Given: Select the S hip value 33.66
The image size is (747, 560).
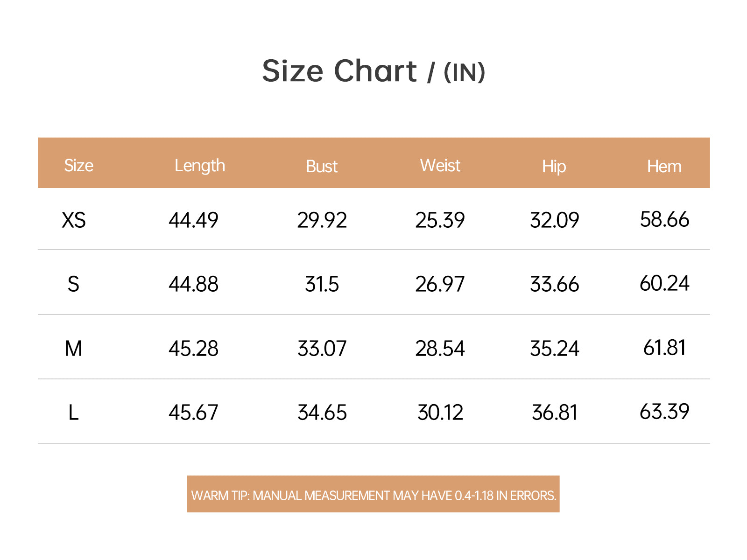Looking at the screenshot, I should pyautogui.click(x=554, y=284).
